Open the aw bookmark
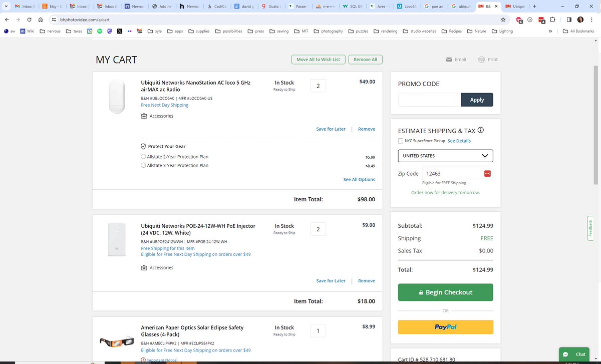The height and width of the screenshot is (364, 601). (9, 31)
